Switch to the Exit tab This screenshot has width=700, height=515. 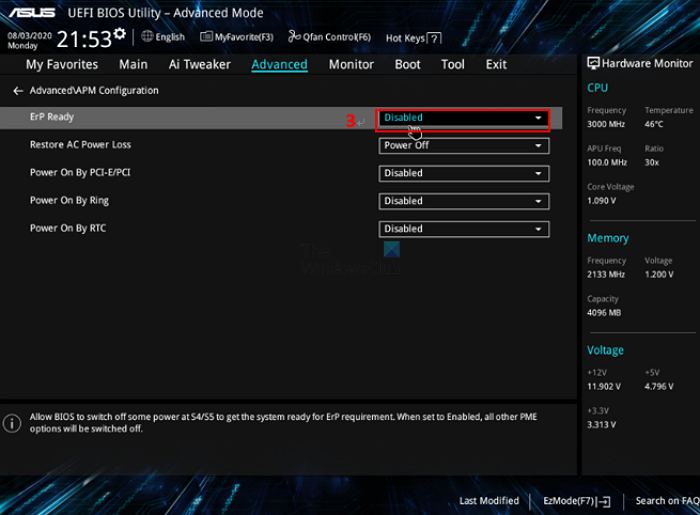point(496,65)
